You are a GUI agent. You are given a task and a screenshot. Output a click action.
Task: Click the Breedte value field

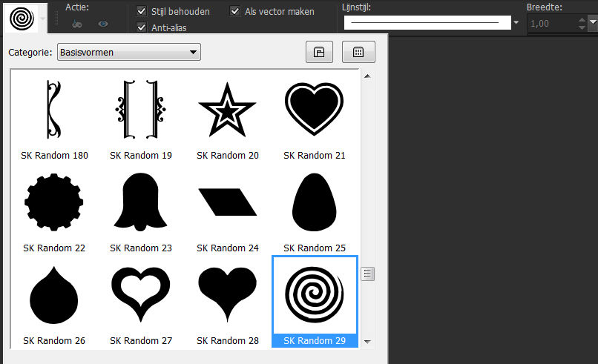coord(551,24)
